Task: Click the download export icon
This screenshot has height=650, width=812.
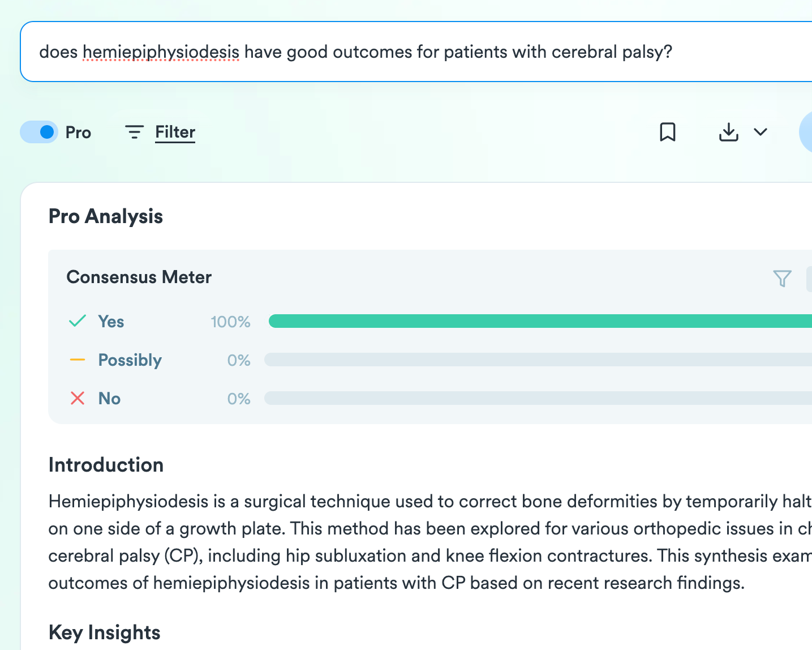Action: (728, 132)
